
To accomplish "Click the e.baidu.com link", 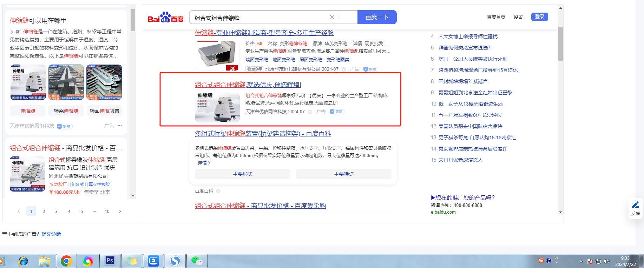I will click(443, 212).
